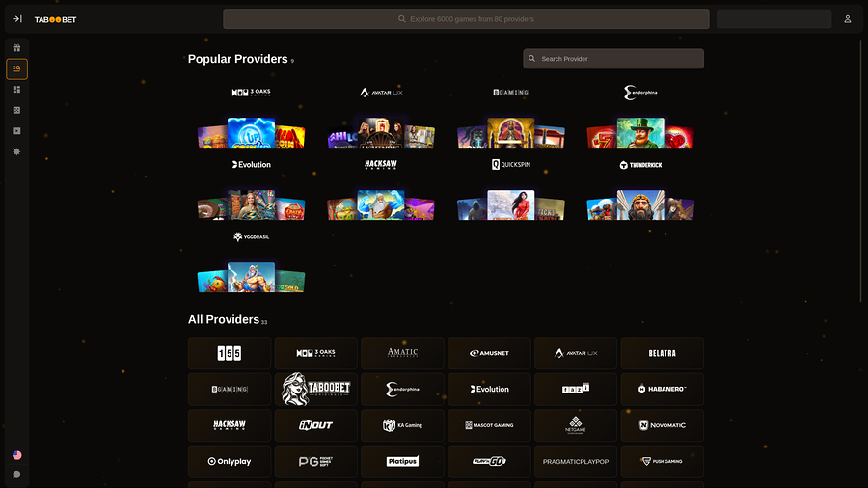Select the TabooBet Originals tile
This screenshot has height=488, width=868.
[316, 389]
